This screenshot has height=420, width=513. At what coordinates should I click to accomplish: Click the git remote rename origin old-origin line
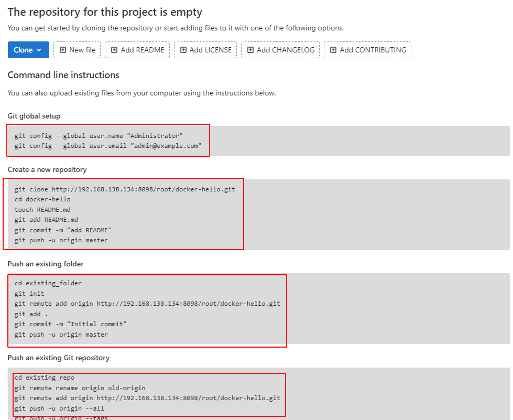click(x=80, y=388)
